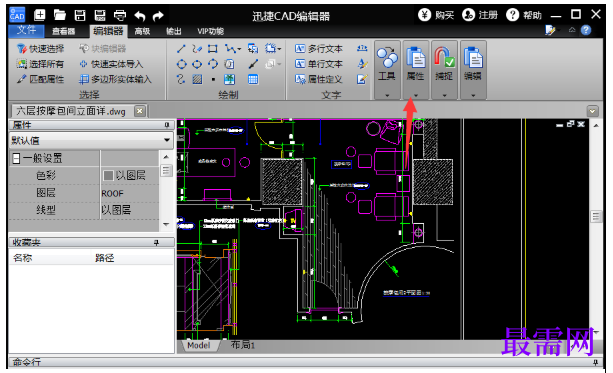Select the Spline curve tool
The image size is (613, 373).
pyautogui.click(x=181, y=79)
